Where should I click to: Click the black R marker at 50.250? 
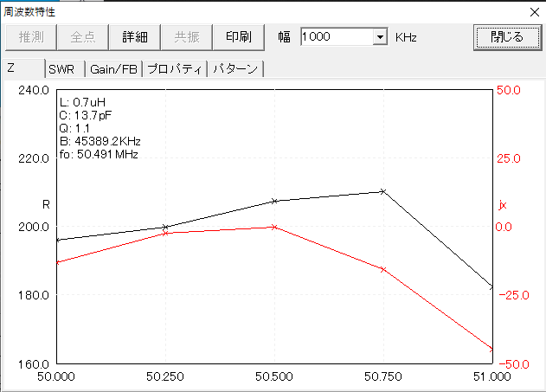pyautogui.click(x=164, y=227)
